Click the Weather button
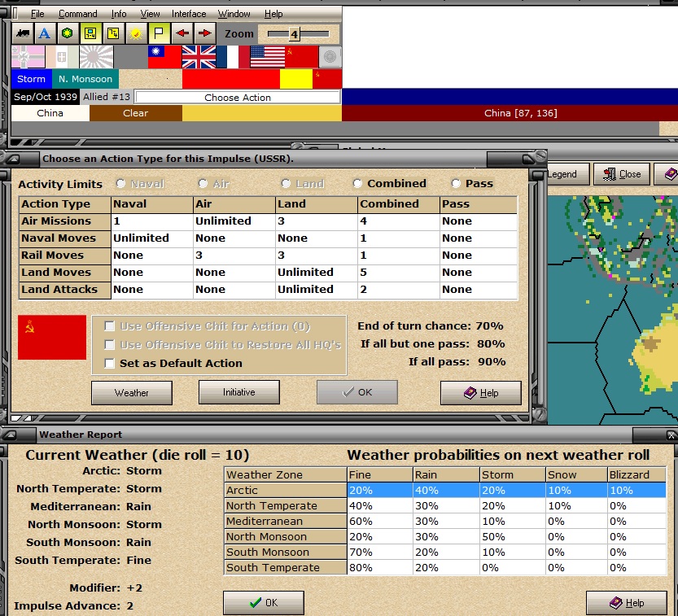The width and height of the screenshot is (678, 616). click(x=132, y=392)
